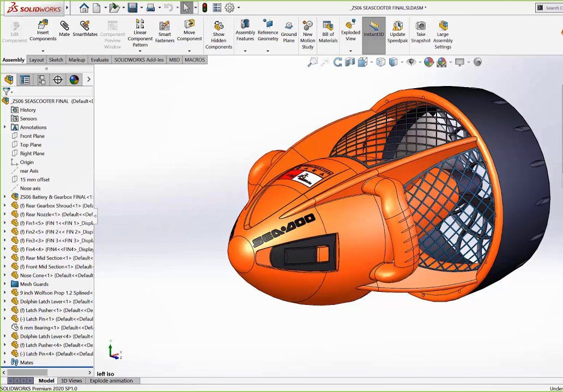Screen dimensions: 563x392
Task: Open DisplayManager color sphere tab
Action: click(x=74, y=79)
